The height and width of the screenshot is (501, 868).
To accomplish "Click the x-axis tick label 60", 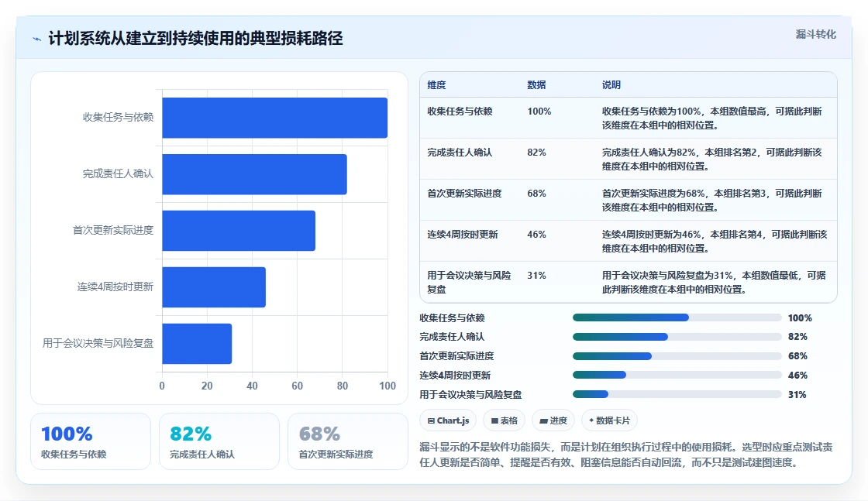I will pos(298,386).
